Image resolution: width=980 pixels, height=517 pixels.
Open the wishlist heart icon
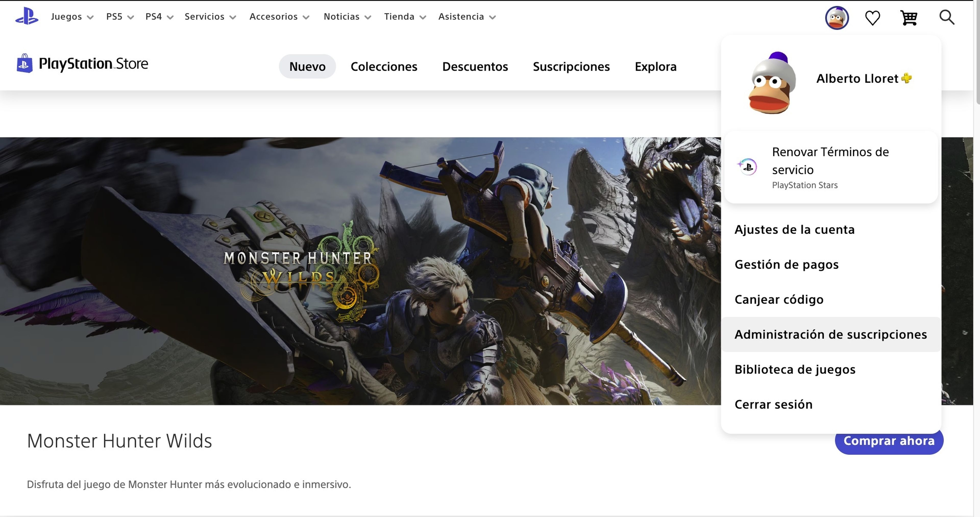[873, 17]
